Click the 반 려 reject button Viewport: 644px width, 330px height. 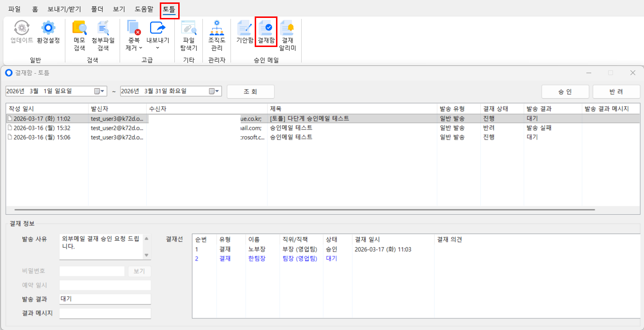pos(616,92)
